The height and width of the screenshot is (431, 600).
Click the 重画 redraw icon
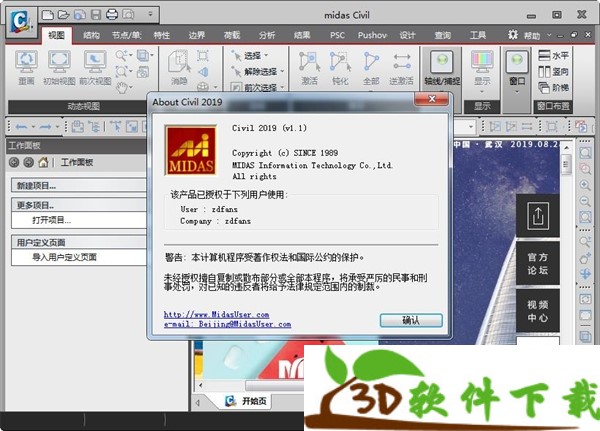(26, 68)
